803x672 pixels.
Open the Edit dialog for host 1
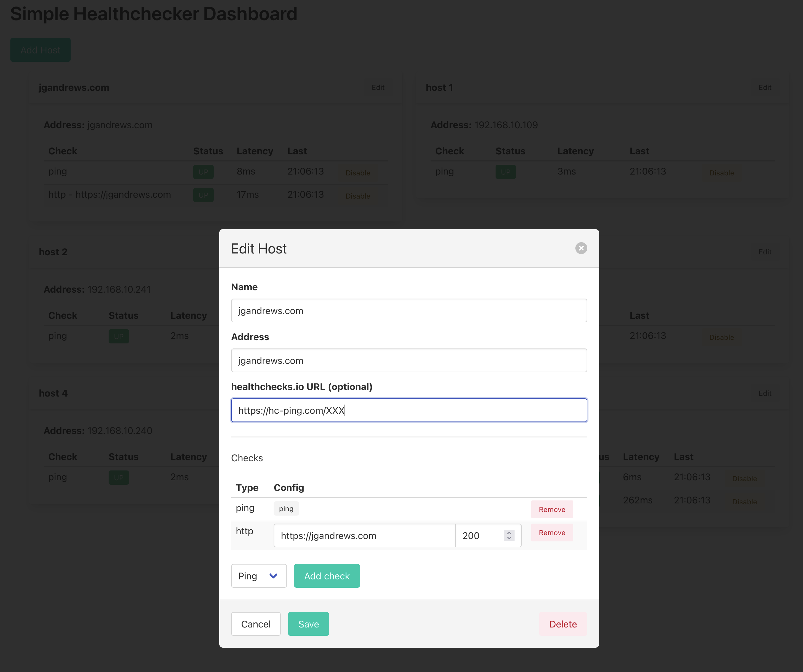[x=765, y=88]
